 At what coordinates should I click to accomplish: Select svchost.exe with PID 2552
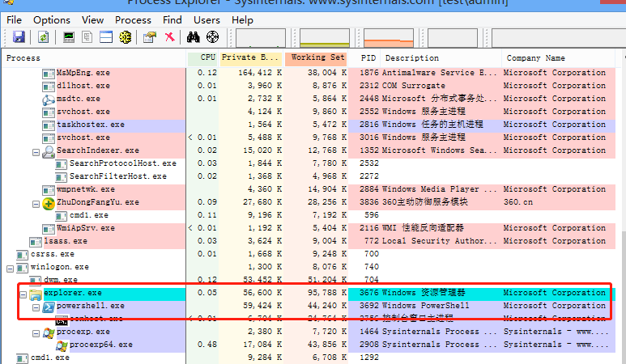coord(309,112)
